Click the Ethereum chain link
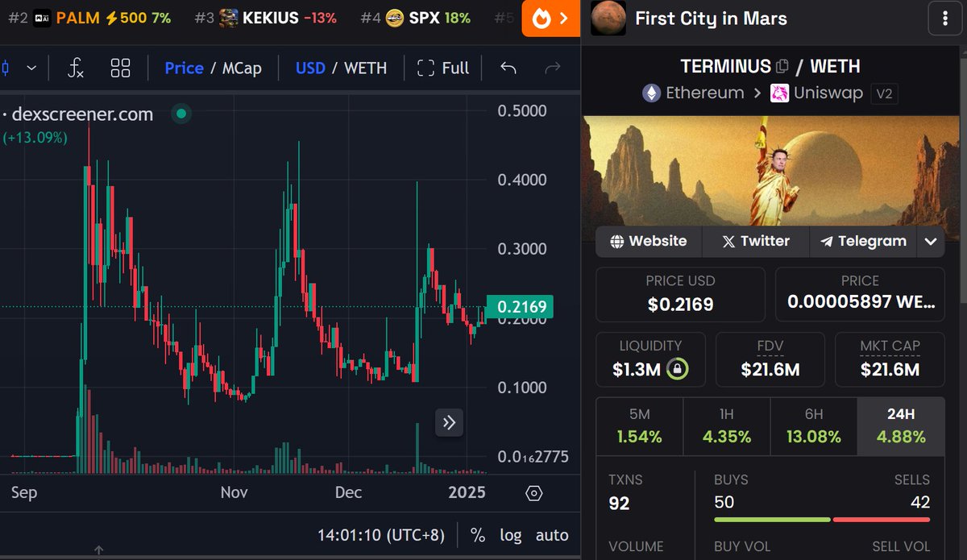 (692, 93)
